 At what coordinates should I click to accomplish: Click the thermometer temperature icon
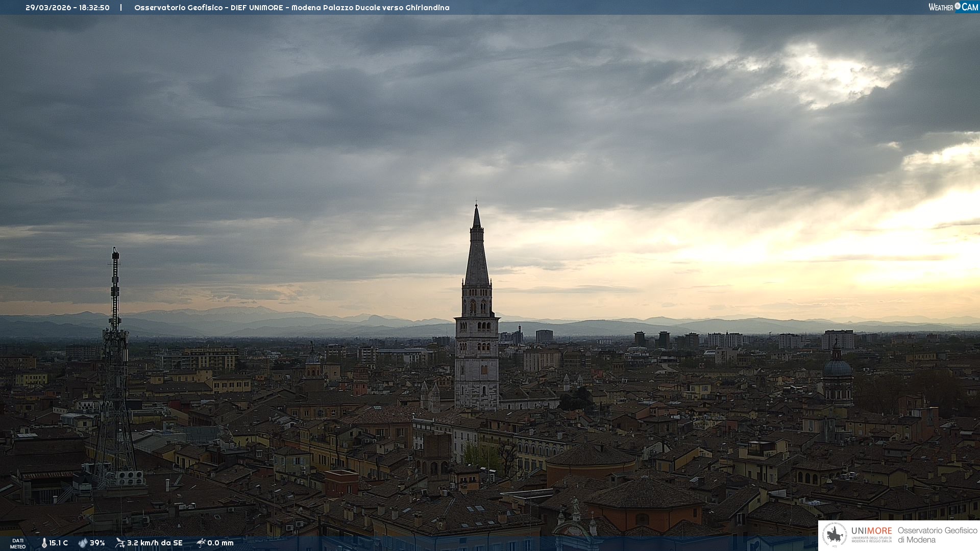[44, 543]
